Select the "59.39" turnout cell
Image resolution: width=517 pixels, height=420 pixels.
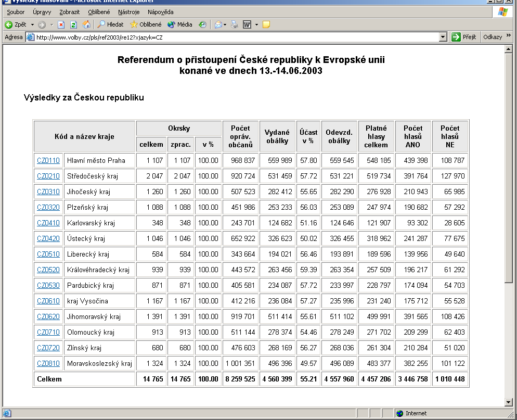pyautogui.click(x=308, y=270)
